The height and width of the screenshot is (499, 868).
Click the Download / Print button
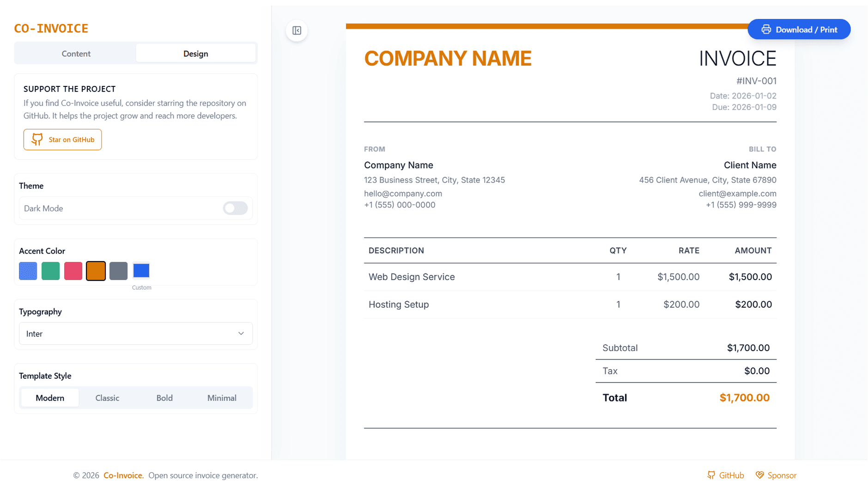click(799, 29)
